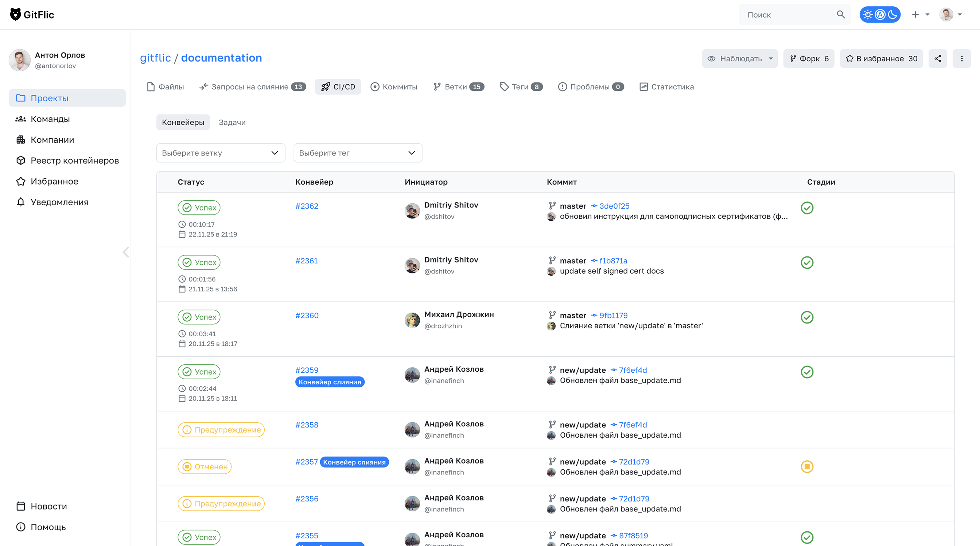
Task: Open commit 3de0f25
Action: tap(614, 206)
